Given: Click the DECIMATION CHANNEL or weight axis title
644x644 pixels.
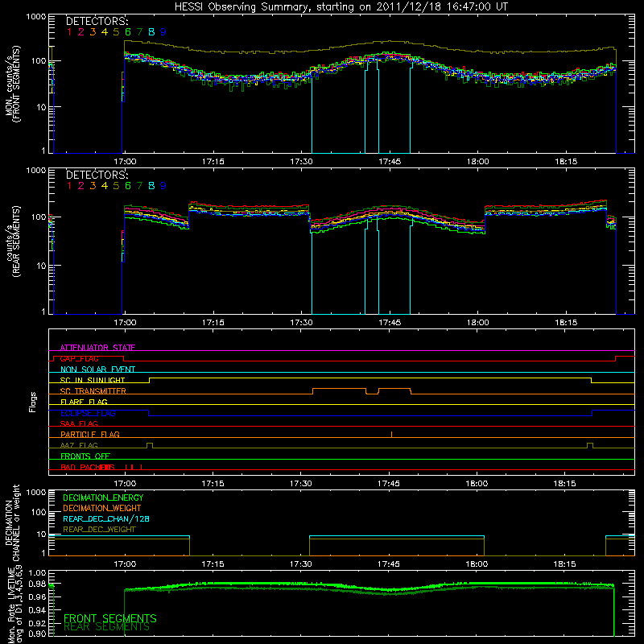Looking at the screenshot, I should 12,522.
